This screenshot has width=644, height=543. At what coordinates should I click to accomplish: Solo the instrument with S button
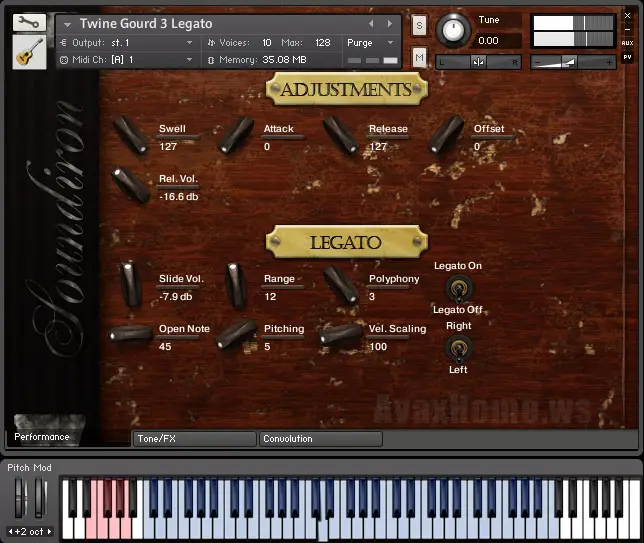coord(419,25)
